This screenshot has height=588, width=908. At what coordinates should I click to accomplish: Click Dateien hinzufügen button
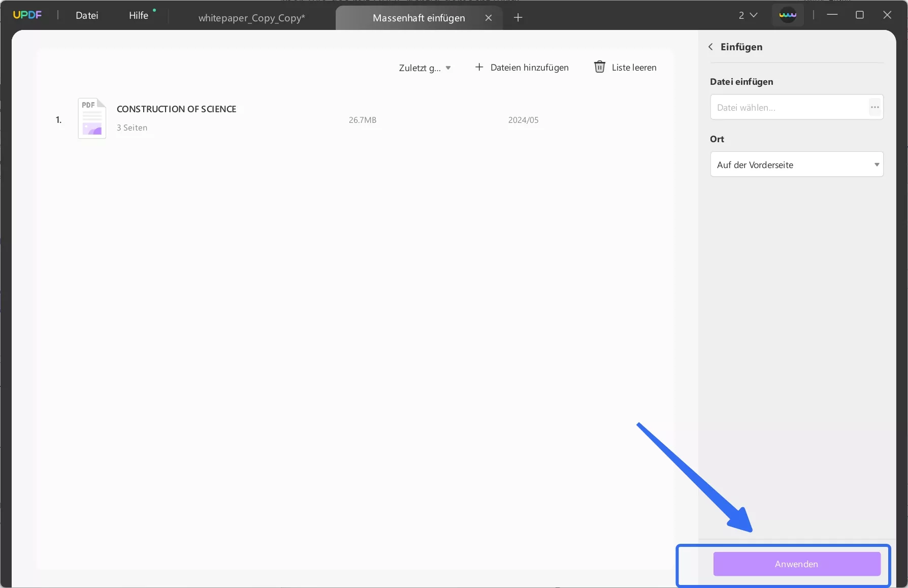[522, 67]
